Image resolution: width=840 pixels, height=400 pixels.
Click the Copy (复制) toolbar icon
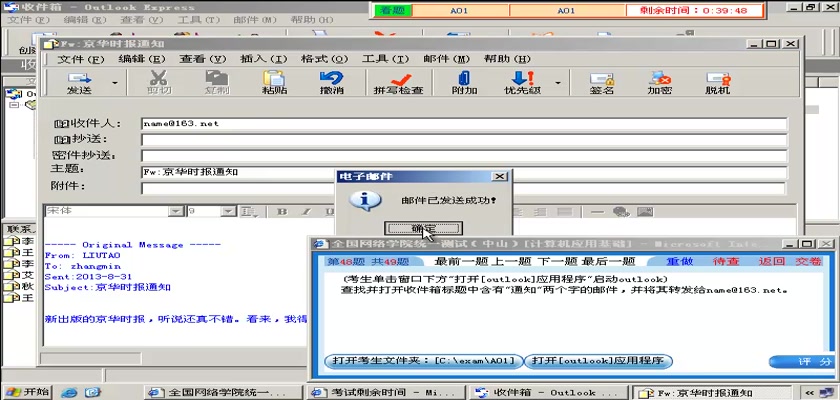216,83
